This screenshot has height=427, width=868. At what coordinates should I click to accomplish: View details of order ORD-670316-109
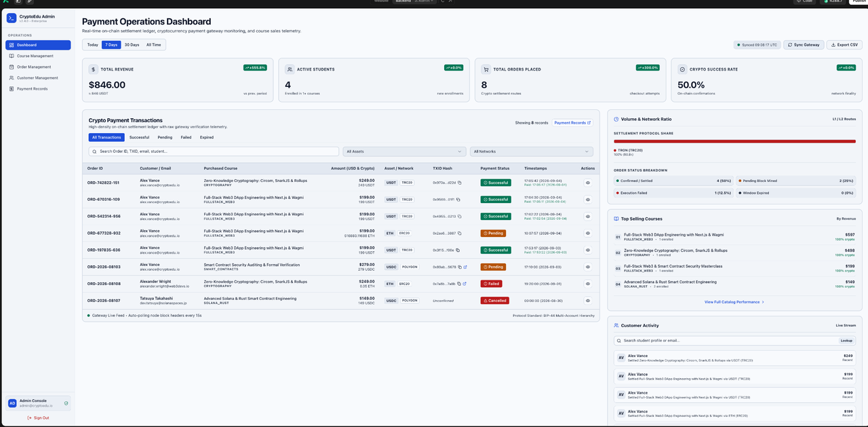pos(588,200)
